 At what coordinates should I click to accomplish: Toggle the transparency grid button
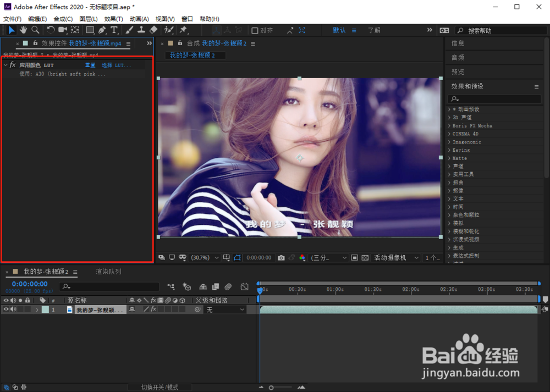click(365, 258)
